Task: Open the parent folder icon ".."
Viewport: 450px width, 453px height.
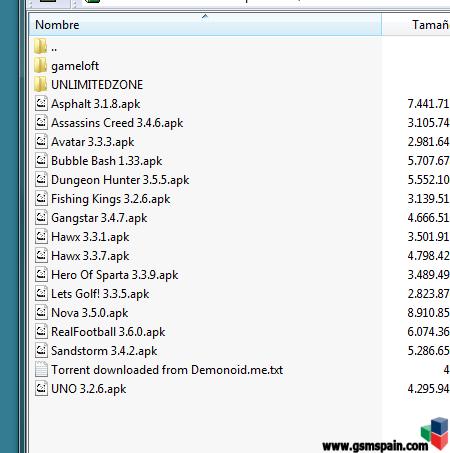Action: pos(41,46)
